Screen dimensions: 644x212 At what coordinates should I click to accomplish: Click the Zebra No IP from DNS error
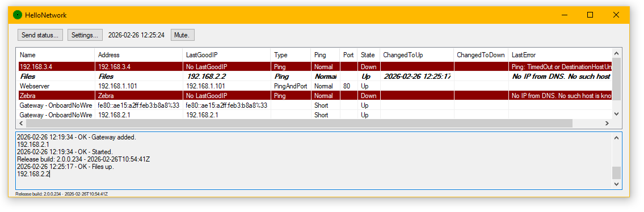[560, 96]
